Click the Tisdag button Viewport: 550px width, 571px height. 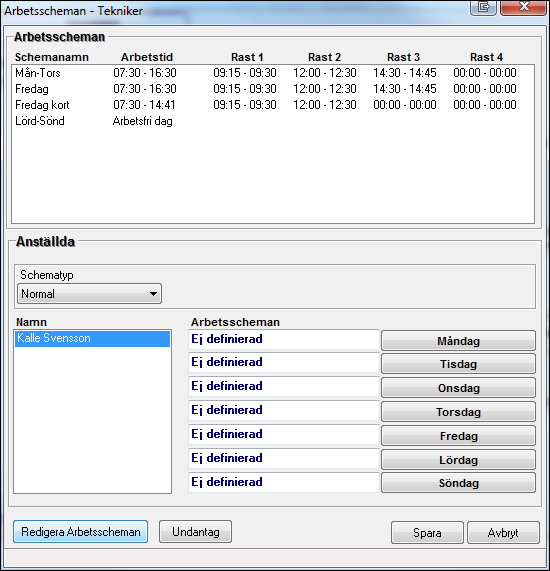458,364
